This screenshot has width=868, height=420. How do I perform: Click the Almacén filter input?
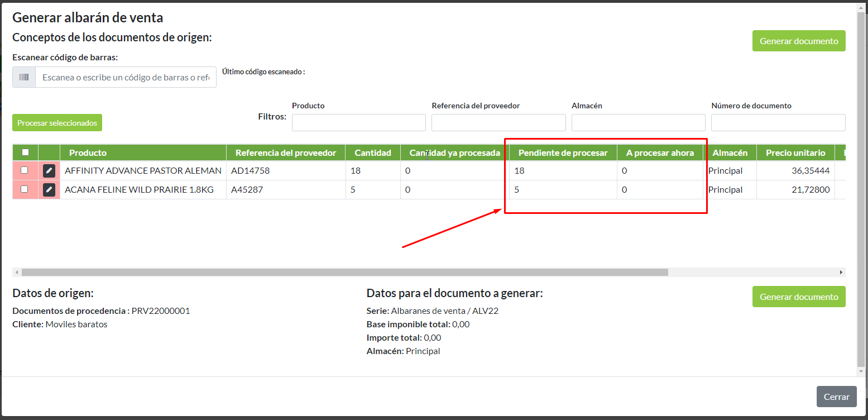[638, 123]
